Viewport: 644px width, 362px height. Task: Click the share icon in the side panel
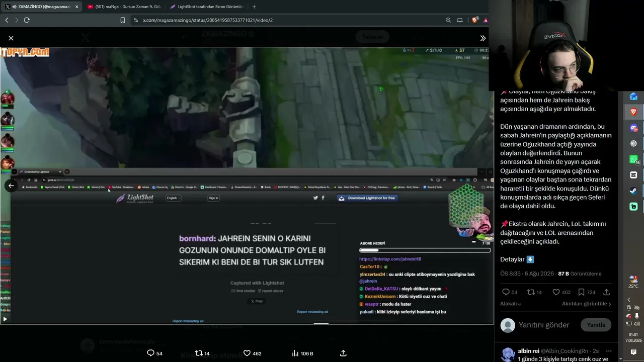pyautogui.click(x=606, y=292)
